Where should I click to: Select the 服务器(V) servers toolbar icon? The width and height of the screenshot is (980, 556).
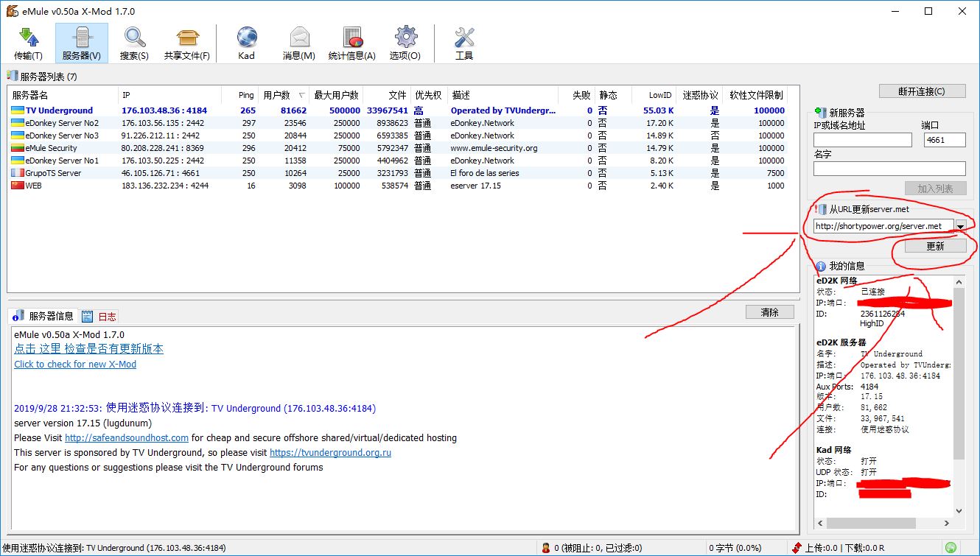81,43
